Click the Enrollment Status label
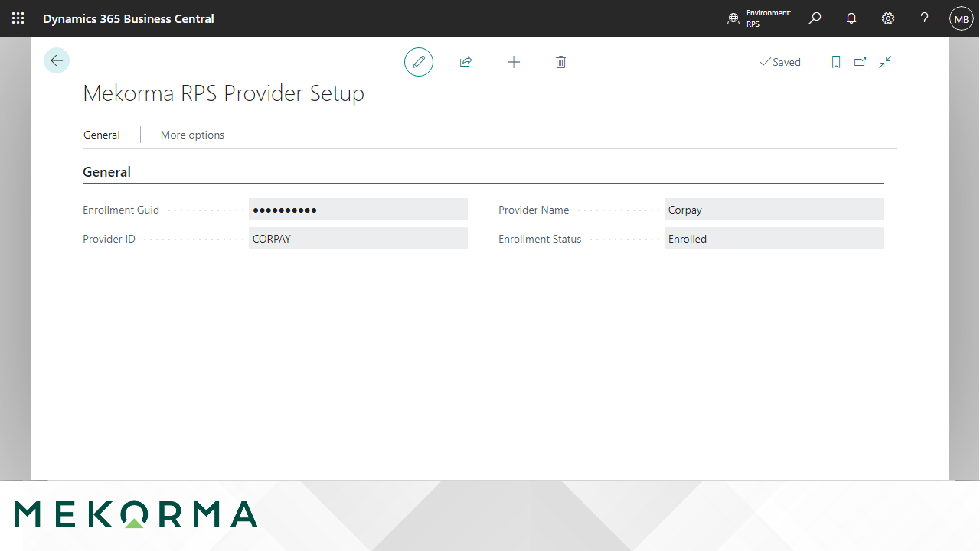Screen dimensions: 980x551 tap(540, 239)
